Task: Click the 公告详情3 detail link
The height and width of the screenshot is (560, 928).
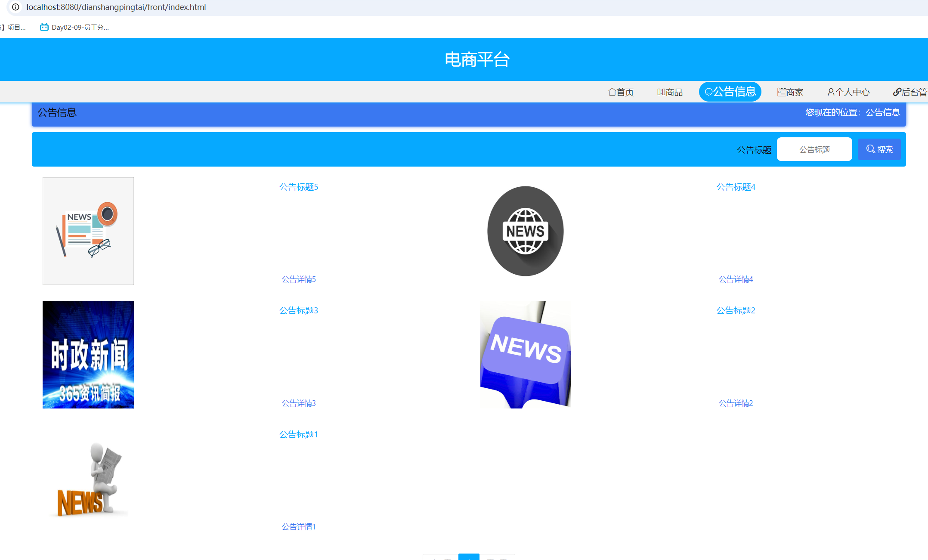Action: [298, 403]
